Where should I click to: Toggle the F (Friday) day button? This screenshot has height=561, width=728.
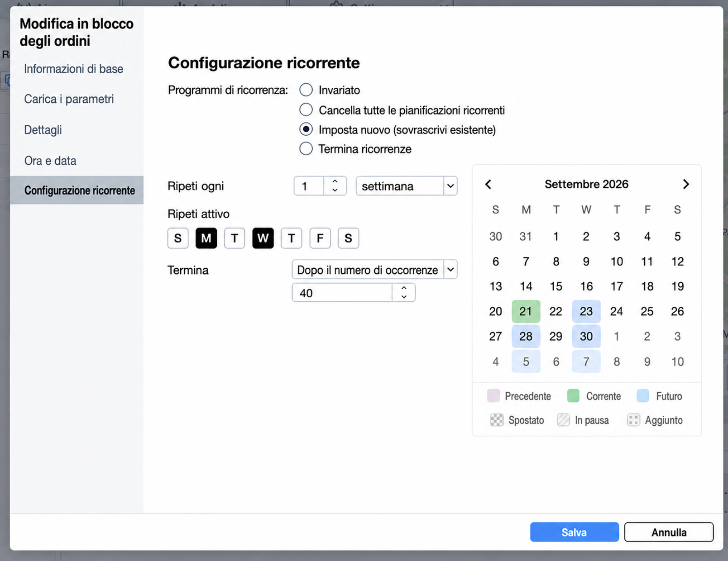coord(320,238)
